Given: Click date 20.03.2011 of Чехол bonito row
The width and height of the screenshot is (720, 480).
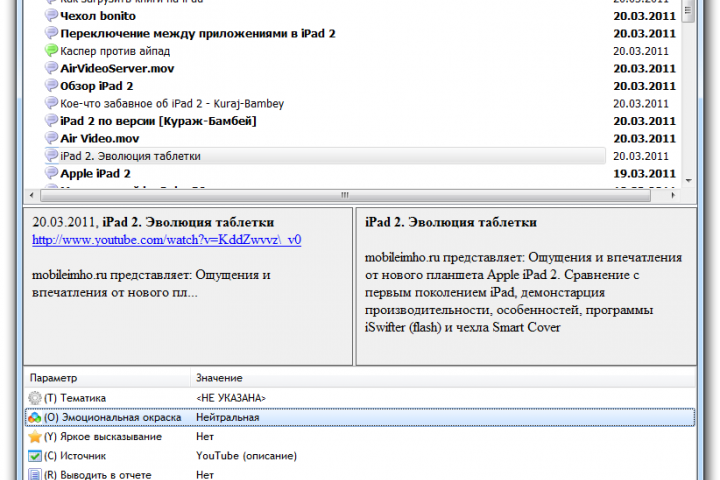Looking at the screenshot, I should 644,16.
